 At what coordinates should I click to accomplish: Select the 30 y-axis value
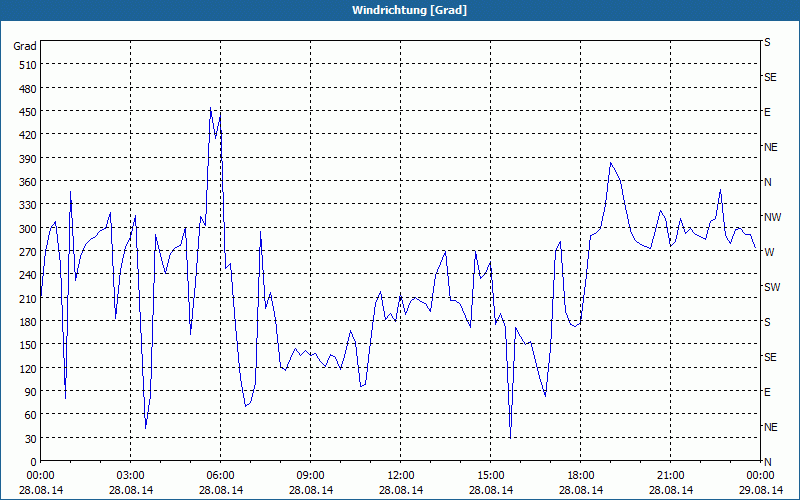point(31,439)
